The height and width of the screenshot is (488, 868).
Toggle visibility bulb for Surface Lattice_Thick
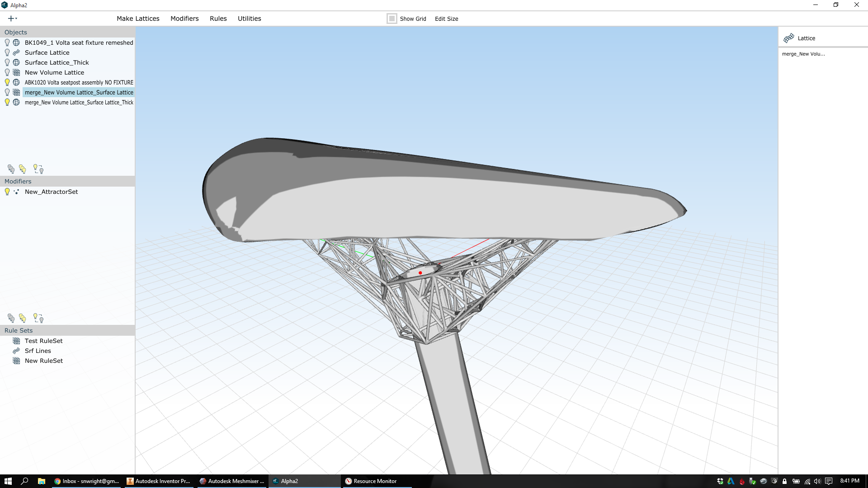point(7,62)
